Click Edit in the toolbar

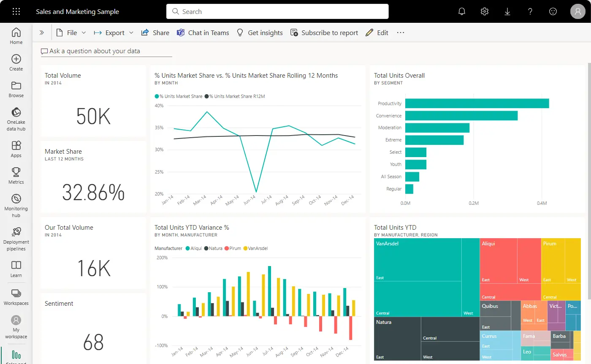pyautogui.click(x=377, y=33)
